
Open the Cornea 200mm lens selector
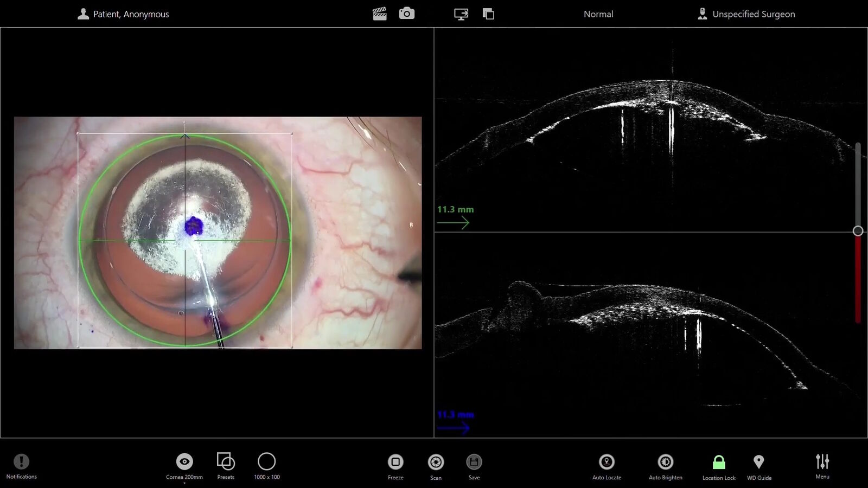click(184, 464)
